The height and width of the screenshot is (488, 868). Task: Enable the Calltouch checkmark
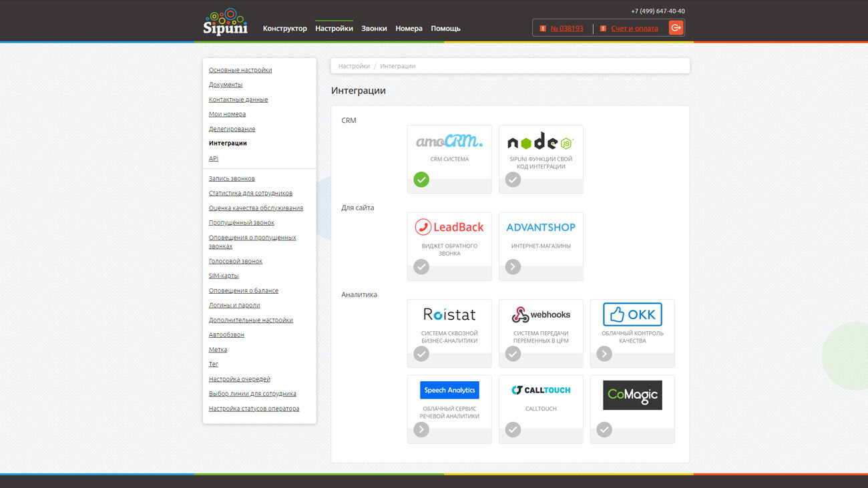513,430
